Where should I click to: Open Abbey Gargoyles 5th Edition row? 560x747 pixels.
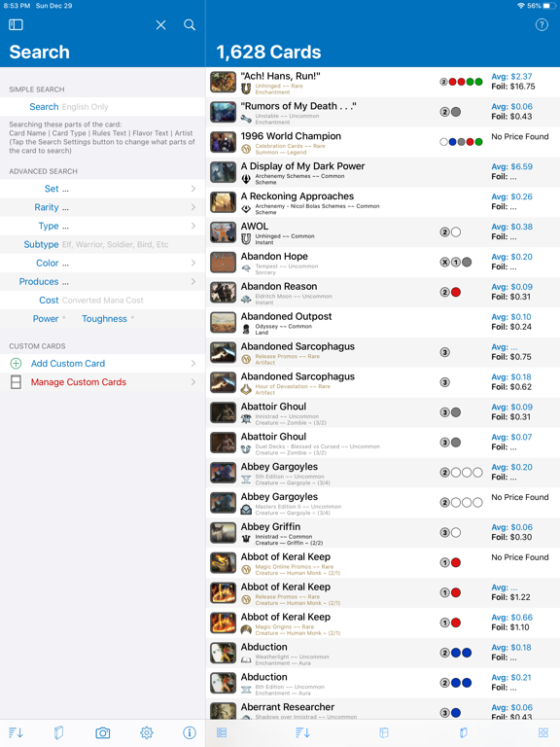click(x=383, y=472)
